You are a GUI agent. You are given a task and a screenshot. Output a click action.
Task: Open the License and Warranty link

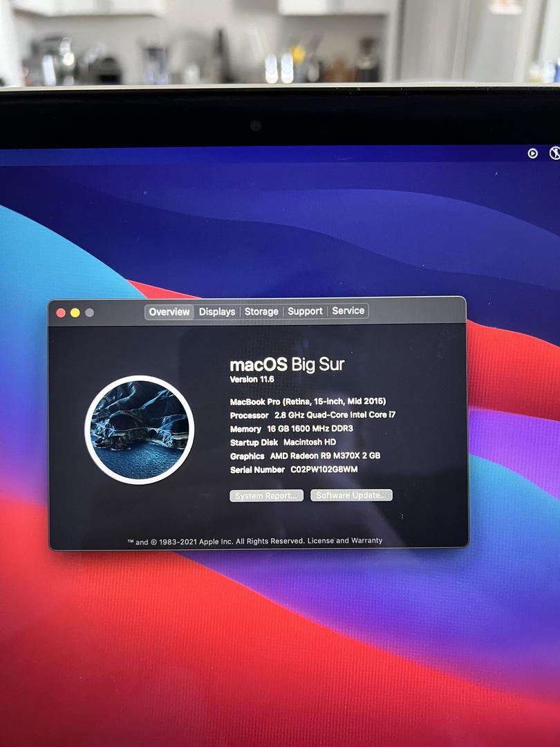click(x=345, y=541)
